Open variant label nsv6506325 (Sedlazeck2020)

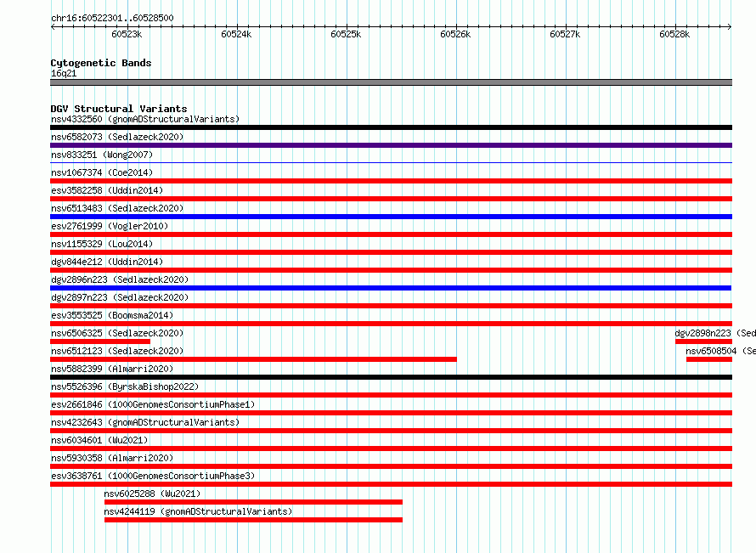coord(117,333)
